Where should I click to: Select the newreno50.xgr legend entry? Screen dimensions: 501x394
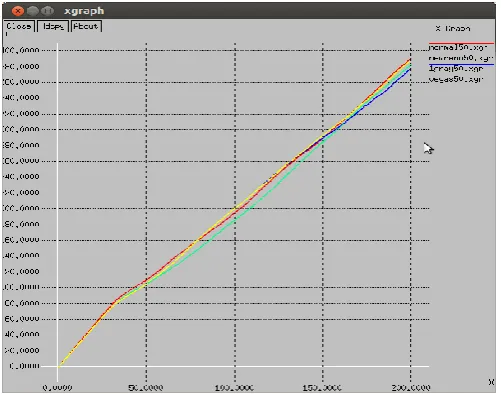click(x=461, y=58)
